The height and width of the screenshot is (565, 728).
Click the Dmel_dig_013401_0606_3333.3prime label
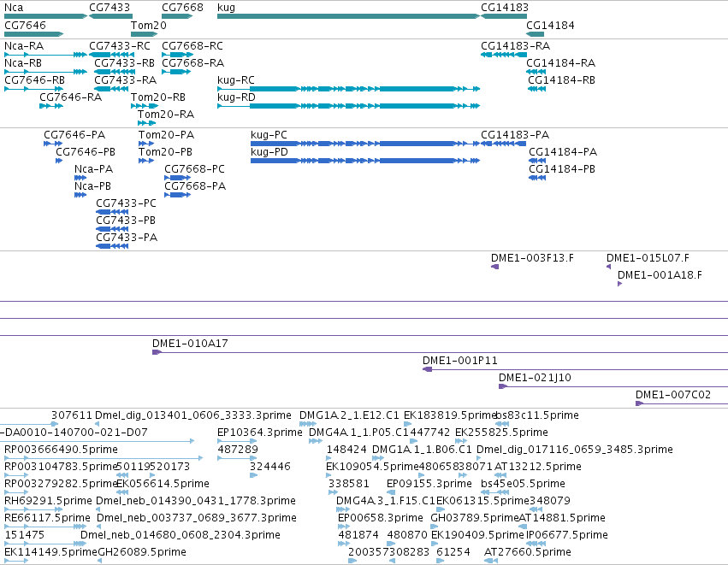pyautogui.click(x=193, y=415)
